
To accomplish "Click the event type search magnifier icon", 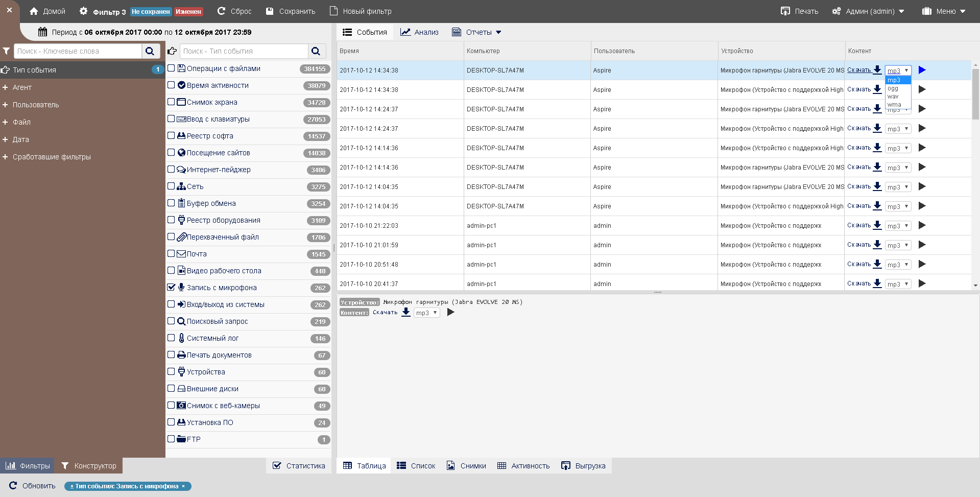I will 316,51.
